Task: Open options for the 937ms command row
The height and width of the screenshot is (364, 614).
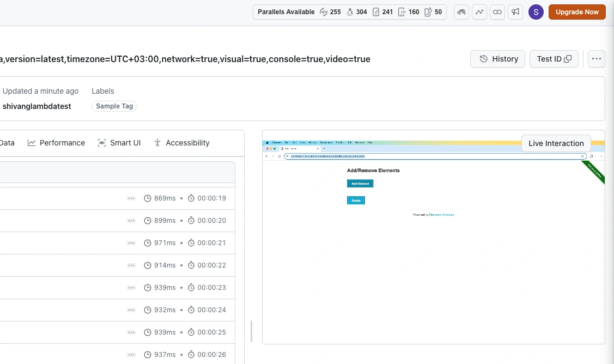Action: [131, 355]
